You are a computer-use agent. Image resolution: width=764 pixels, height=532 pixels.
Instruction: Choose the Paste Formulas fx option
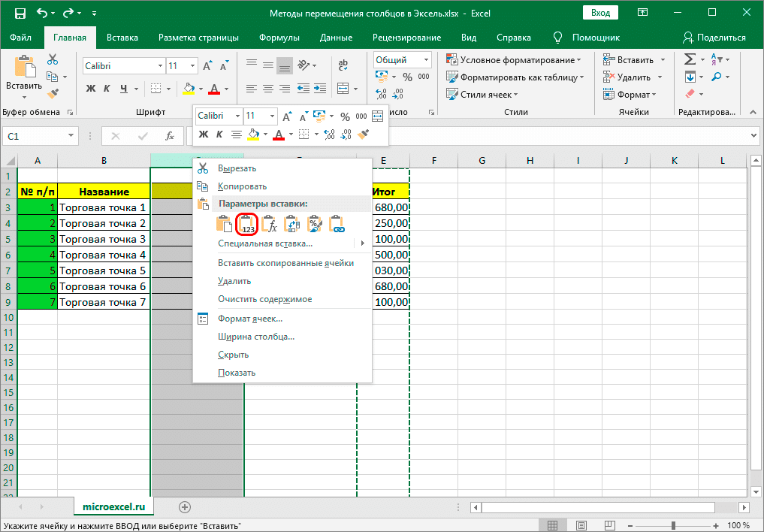270,224
